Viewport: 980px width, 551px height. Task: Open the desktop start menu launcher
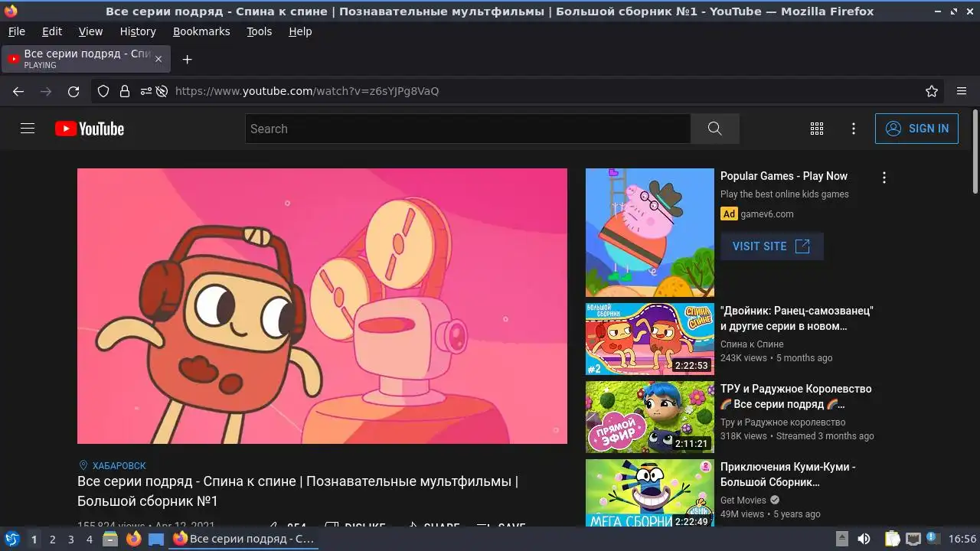click(11, 539)
